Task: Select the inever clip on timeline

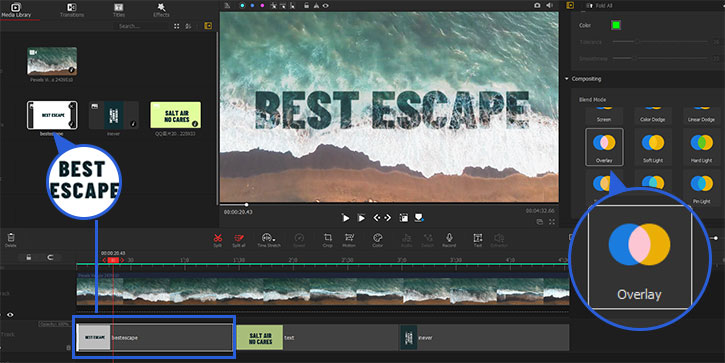Action: (x=484, y=338)
